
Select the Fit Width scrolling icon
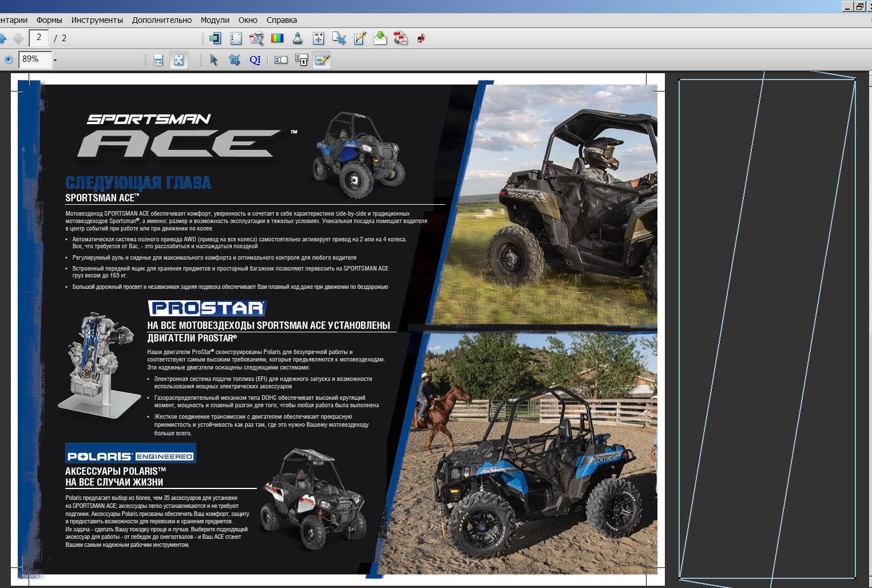pos(158,59)
